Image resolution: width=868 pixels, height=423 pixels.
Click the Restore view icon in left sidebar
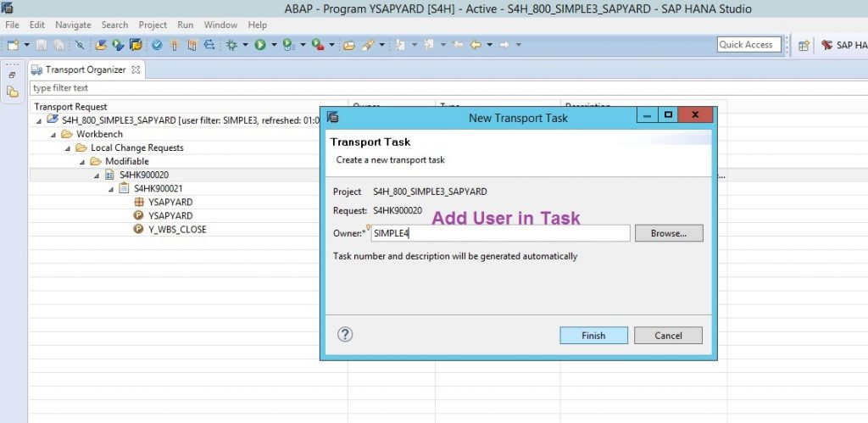(13, 75)
